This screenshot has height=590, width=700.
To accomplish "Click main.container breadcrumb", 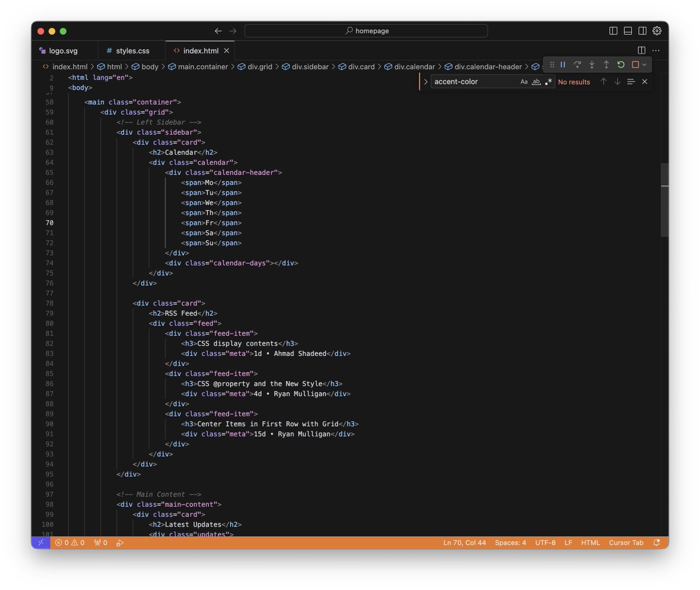I will pos(198,67).
